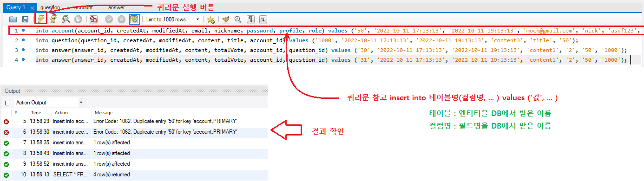Viewport: 644px width, 181px height.
Task: Place cursor in line 2 insert into question statement
Action: click(306, 40)
